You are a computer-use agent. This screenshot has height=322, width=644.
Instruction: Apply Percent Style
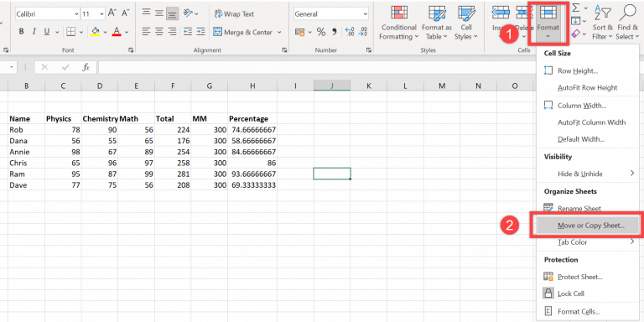(321, 32)
